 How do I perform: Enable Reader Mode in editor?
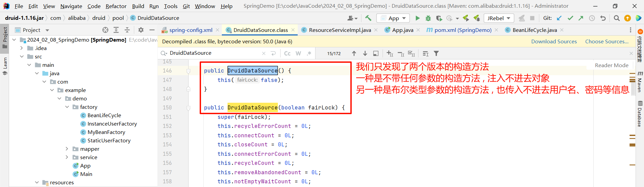click(x=611, y=65)
